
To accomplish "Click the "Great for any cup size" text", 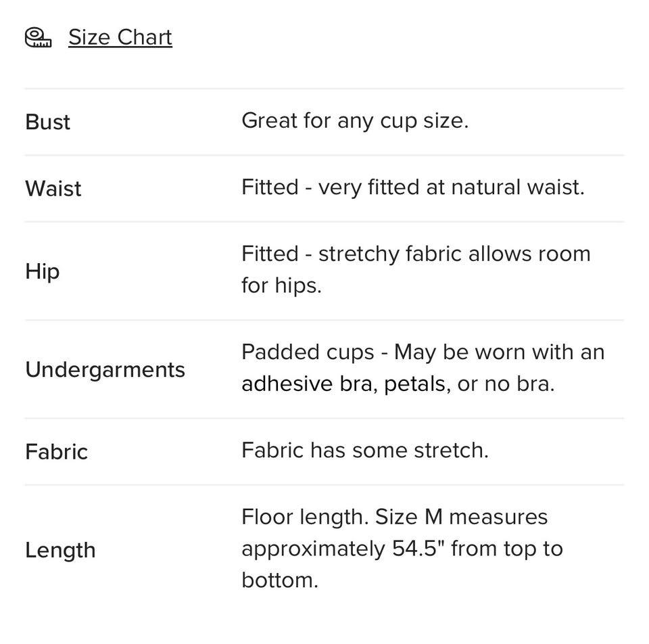I will 354,120.
